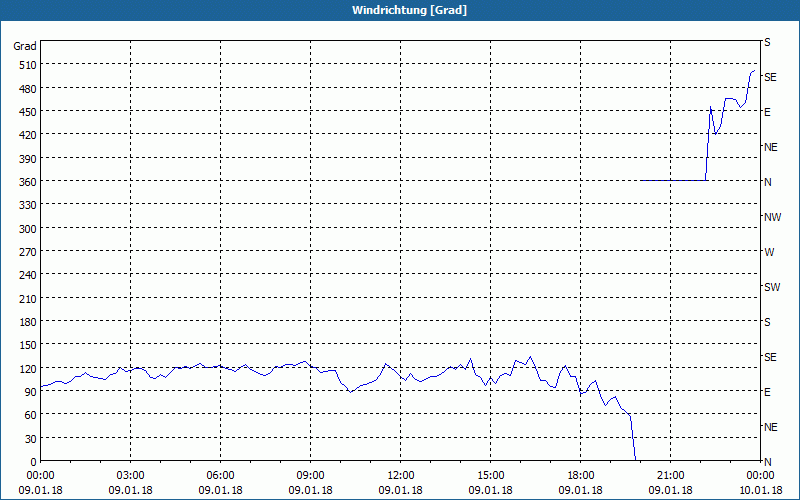The image size is (800, 500).
Task: Click the flat 360 degree line segment
Action: [x=673, y=180]
